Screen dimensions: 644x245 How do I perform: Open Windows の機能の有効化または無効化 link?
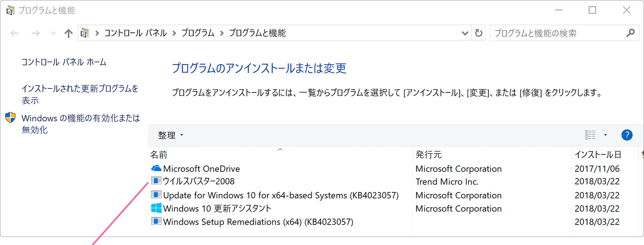[x=80, y=124]
